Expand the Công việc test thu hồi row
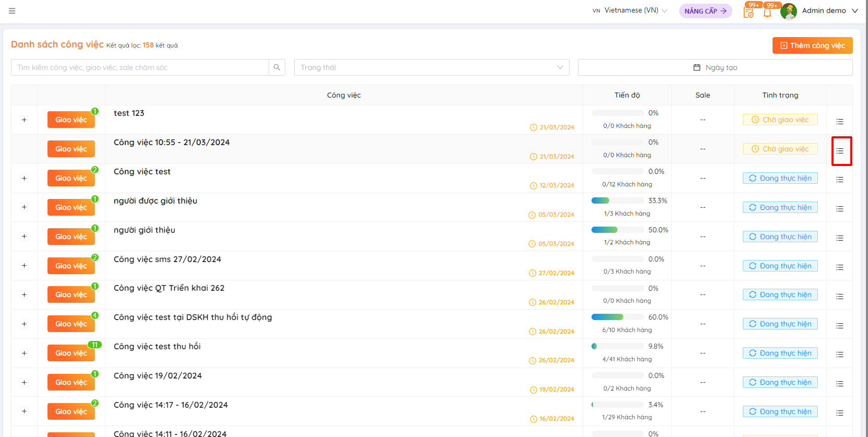The height and width of the screenshot is (437, 868). click(x=24, y=353)
